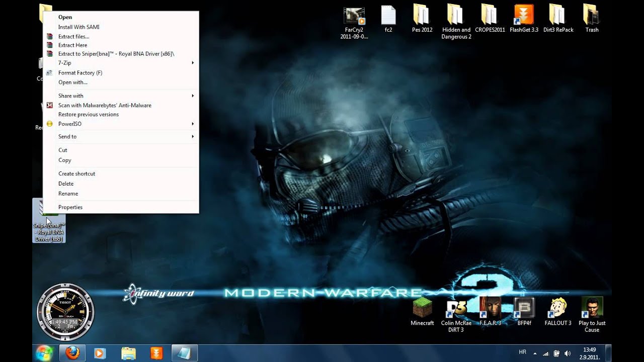Click the Windows Start orb

click(44, 353)
